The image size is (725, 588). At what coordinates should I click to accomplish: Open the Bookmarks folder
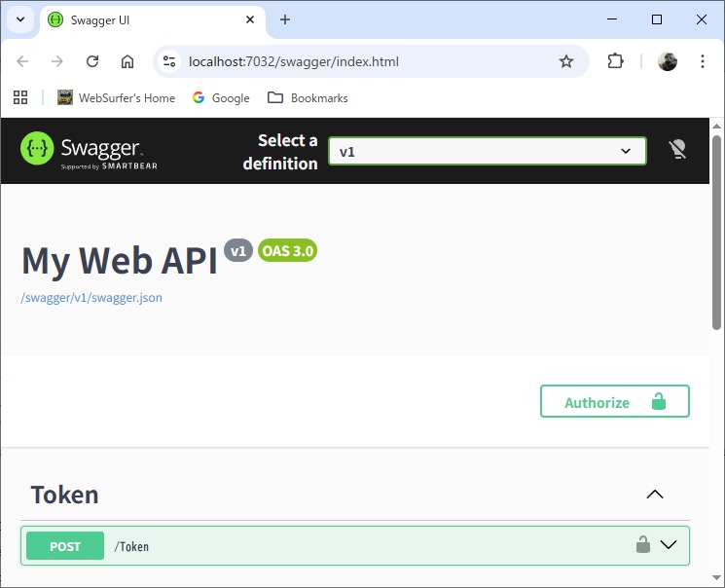tap(308, 98)
